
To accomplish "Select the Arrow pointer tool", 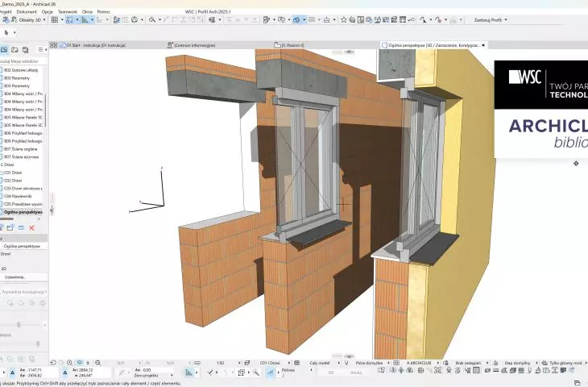I will (x=6, y=33).
